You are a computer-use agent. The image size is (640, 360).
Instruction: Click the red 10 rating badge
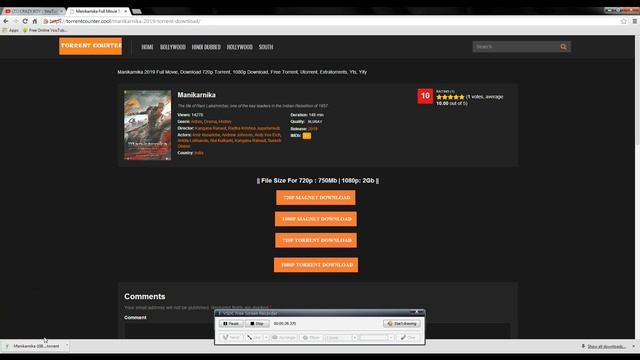pyautogui.click(x=425, y=96)
